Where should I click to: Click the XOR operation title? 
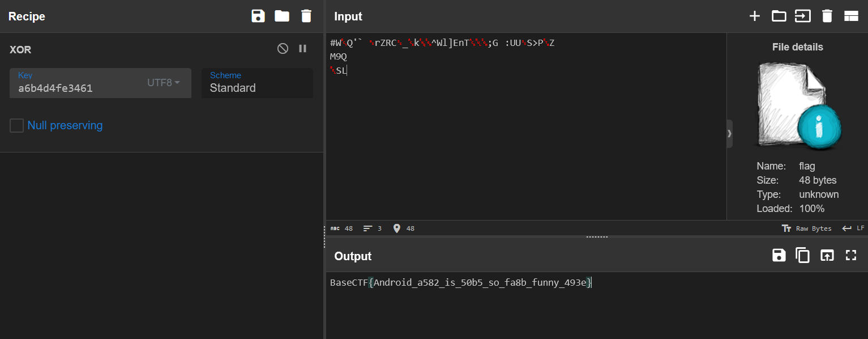20,49
